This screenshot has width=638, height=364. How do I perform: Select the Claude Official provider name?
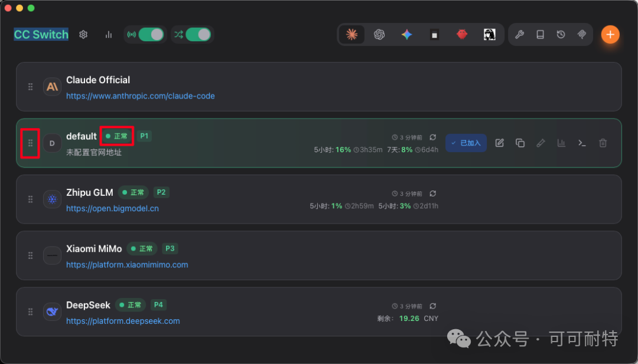point(98,80)
